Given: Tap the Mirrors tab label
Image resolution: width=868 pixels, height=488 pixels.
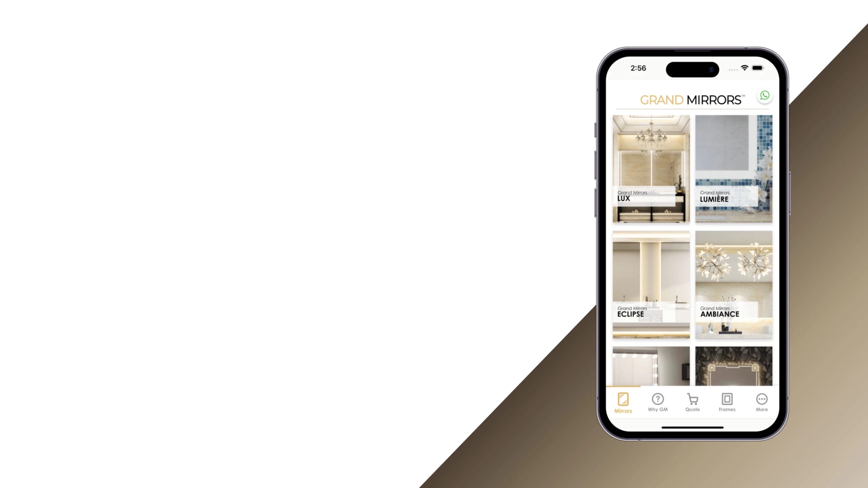Looking at the screenshot, I should [x=623, y=410].
